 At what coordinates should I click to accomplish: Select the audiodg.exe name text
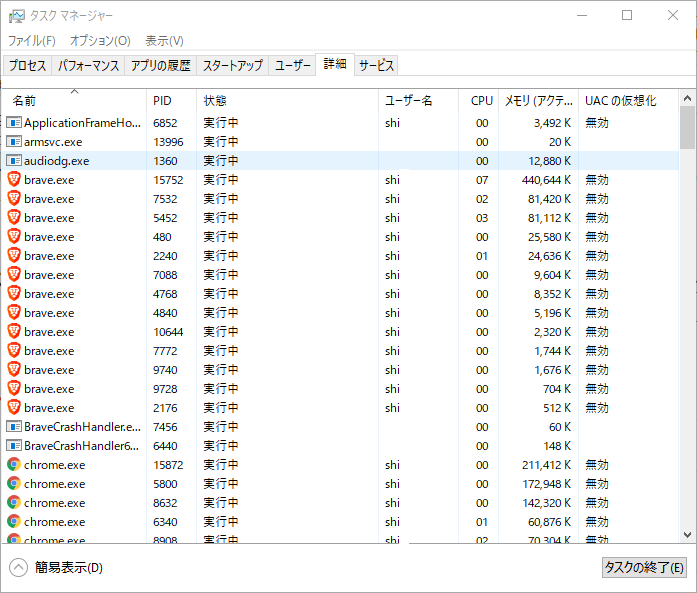click(x=56, y=161)
